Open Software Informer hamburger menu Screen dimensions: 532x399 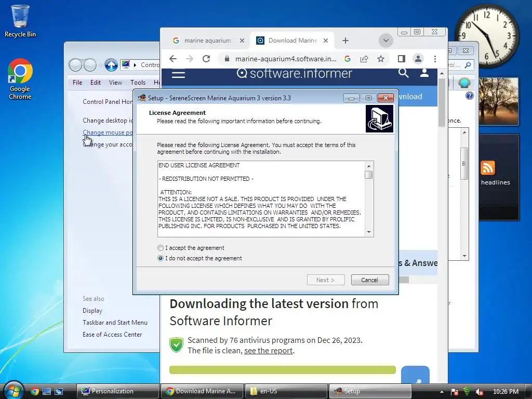(178, 74)
